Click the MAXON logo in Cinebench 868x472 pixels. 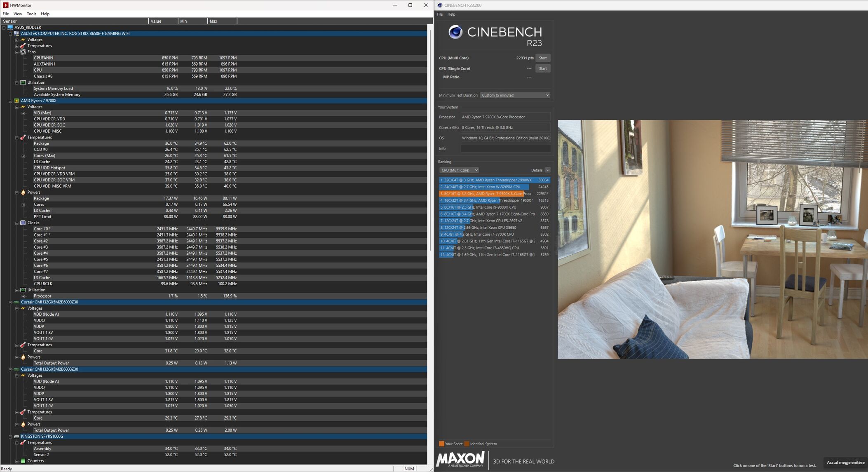460,459
